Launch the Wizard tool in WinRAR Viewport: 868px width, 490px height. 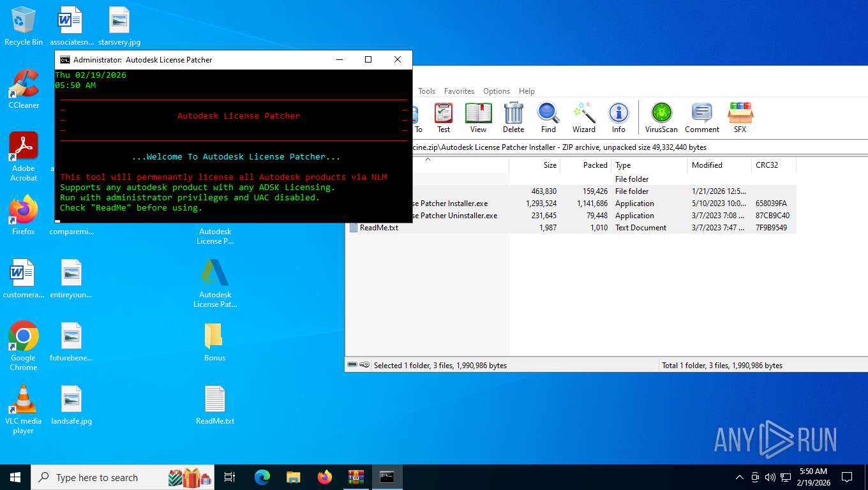pos(583,118)
